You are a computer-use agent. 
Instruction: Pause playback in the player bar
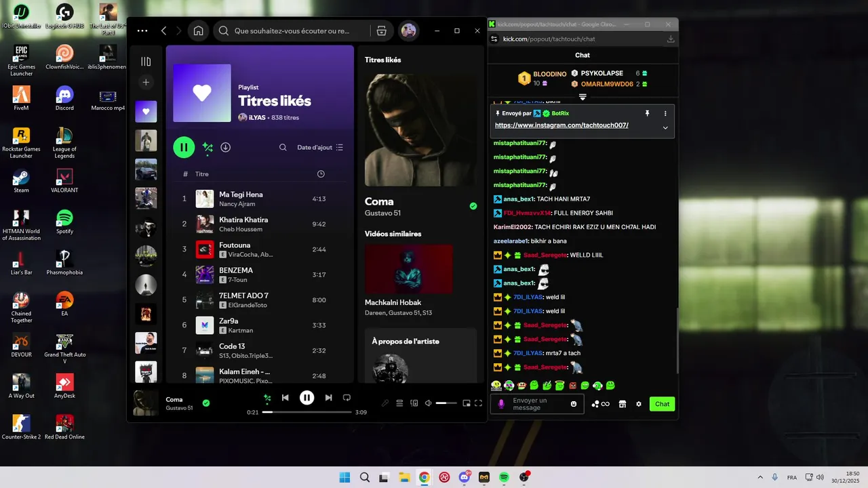[x=307, y=398]
